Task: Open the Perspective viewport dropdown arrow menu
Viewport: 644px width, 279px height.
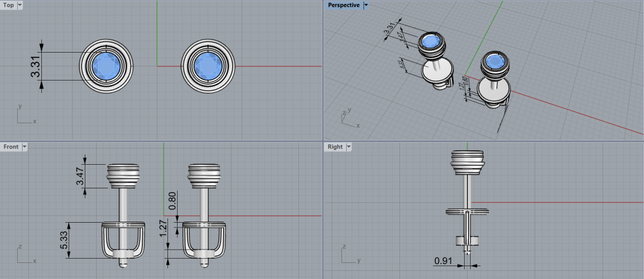Action: pos(367,5)
